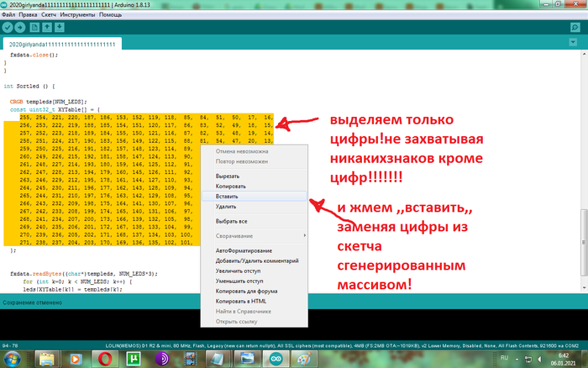Open a sketch with the up-arrow icon

47,28
